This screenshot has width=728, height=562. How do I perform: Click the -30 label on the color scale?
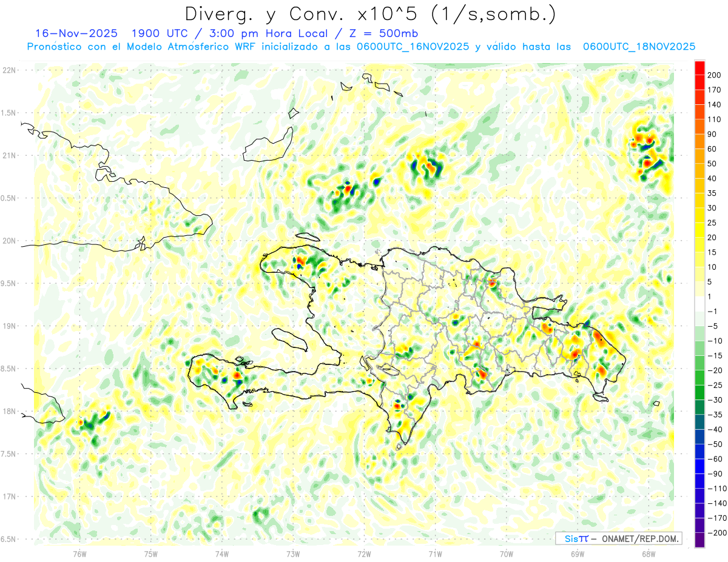(715, 400)
